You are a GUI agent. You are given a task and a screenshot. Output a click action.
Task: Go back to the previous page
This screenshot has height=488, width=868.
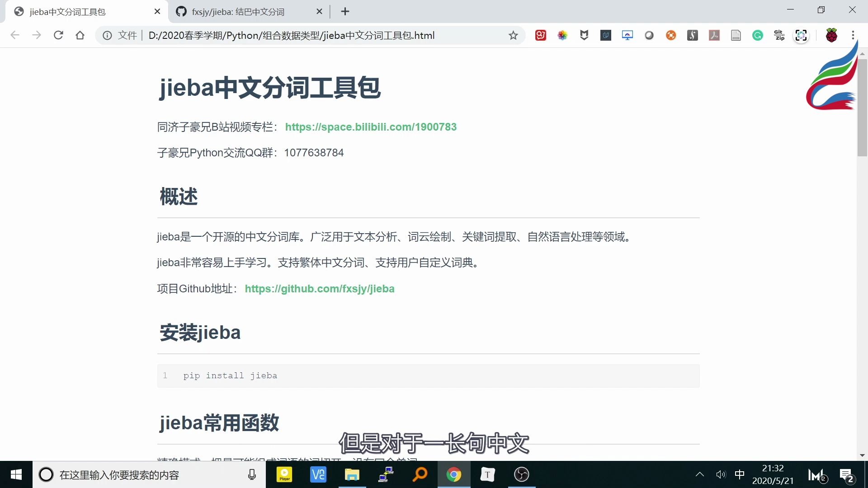coord(15,35)
